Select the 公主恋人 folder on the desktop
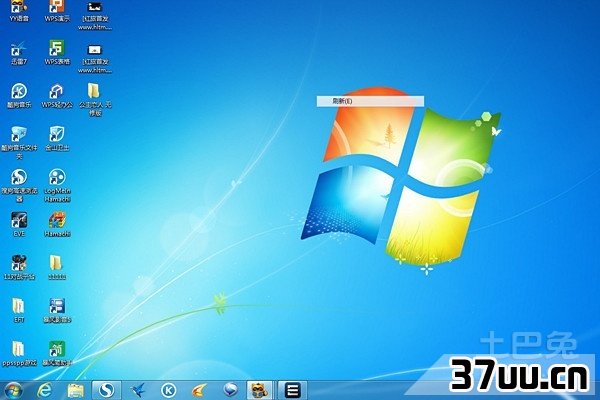 95,100
